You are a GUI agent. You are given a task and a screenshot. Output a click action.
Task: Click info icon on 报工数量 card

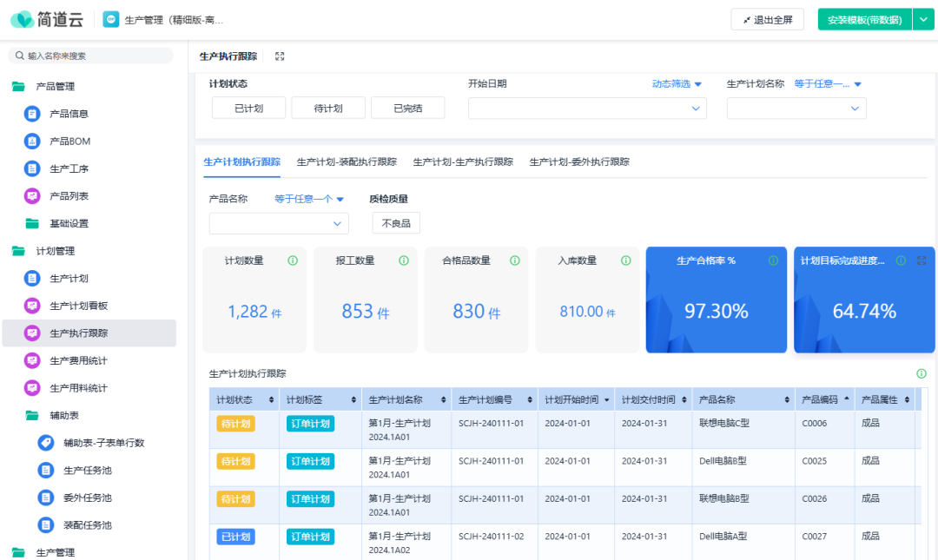pyautogui.click(x=404, y=260)
